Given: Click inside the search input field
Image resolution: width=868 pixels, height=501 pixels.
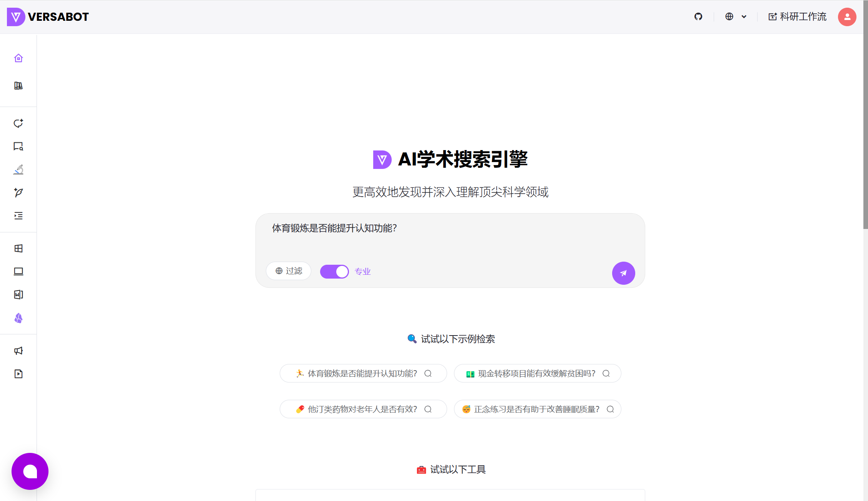Looking at the screenshot, I should pos(423,228).
